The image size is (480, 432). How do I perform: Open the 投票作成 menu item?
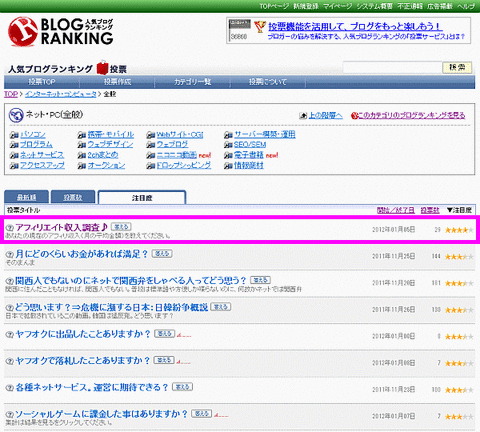tap(117, 82)
